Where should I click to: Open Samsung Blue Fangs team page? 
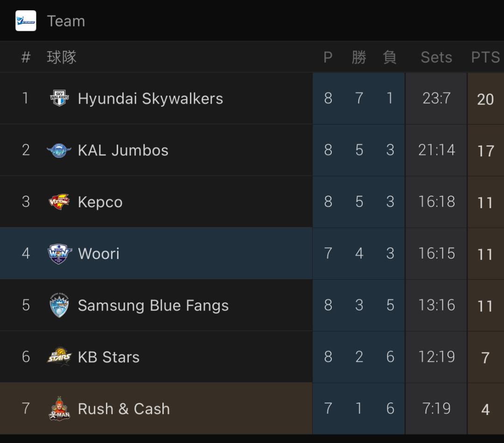click(154, 305)
